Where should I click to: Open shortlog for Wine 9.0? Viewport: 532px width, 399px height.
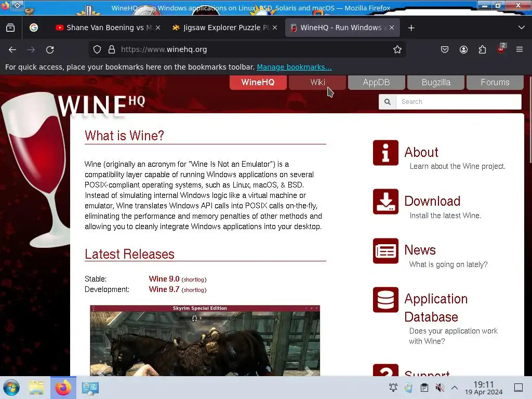pos(194,280)
